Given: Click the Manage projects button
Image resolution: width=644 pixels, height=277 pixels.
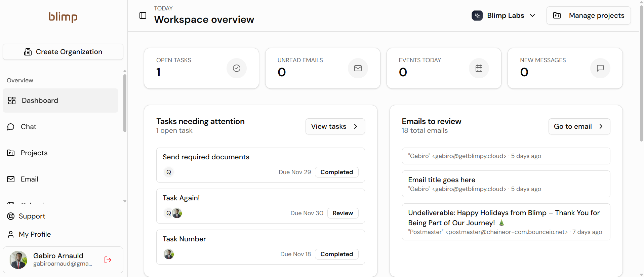Looking at the screenshot, I should pyautogui.click(x=589, y=15).
